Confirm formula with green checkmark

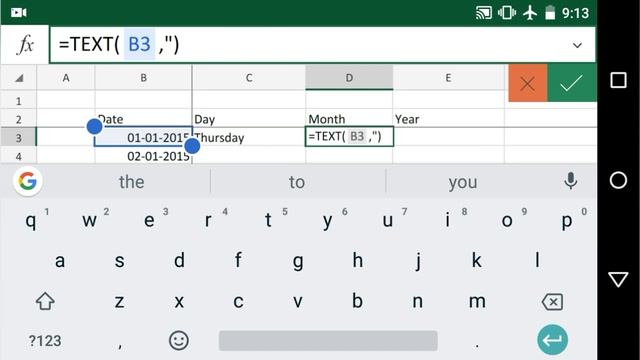(x=572, y=83)
